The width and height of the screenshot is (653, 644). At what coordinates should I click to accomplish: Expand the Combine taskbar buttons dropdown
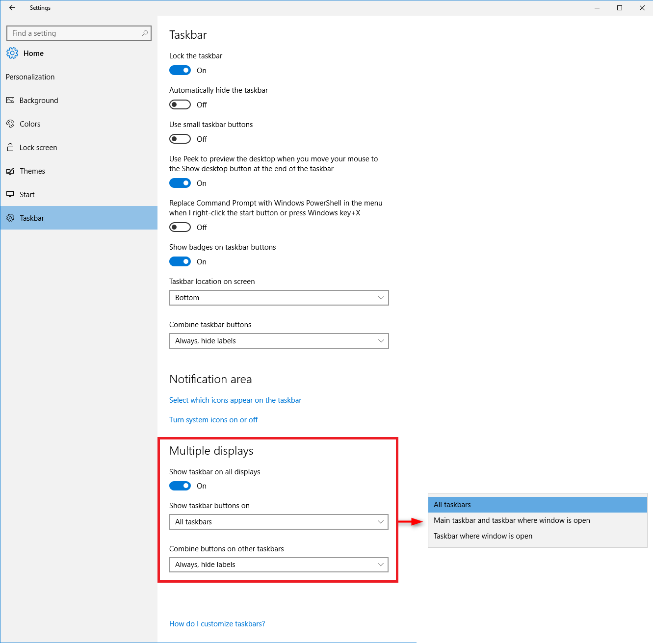(x=279, y=341)
